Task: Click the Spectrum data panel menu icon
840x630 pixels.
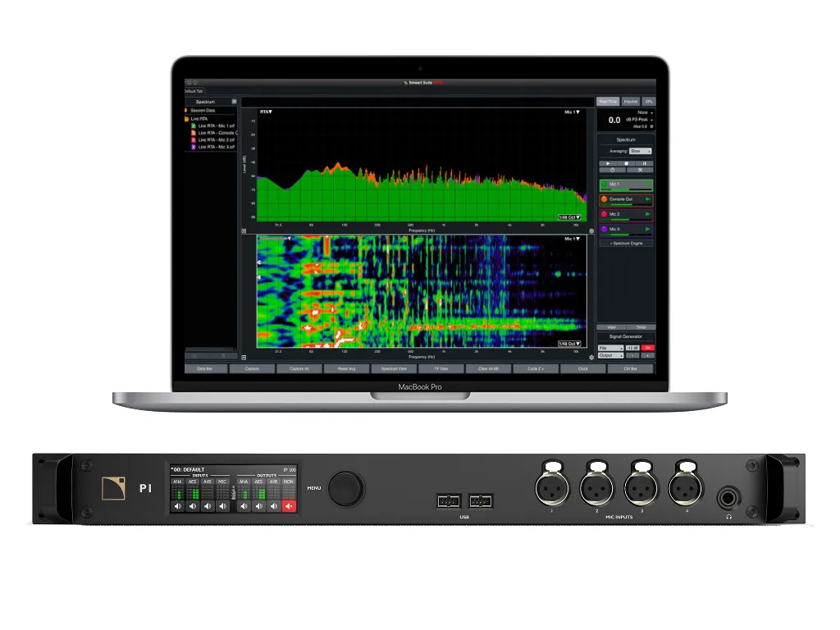Action: click(x=234, y=102)
